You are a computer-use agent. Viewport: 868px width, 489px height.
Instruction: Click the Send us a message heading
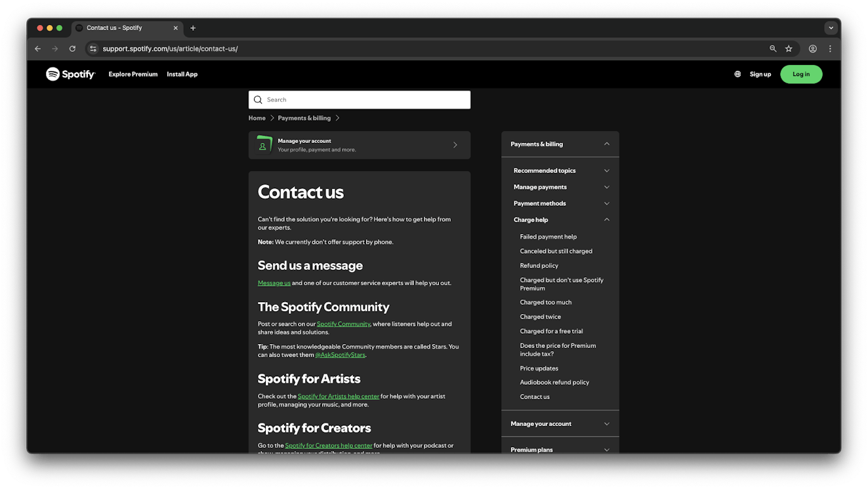[x=310, y=265]
